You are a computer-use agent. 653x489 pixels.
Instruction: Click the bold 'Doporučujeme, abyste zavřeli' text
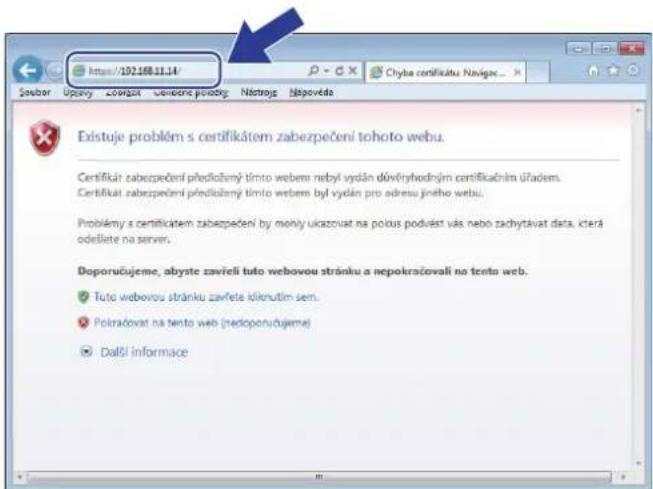(302, 271)
